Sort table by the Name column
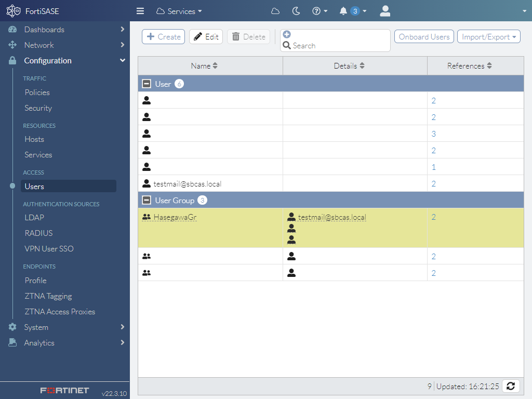This screenshot has height=399, width=532. (x=204, y=66)
